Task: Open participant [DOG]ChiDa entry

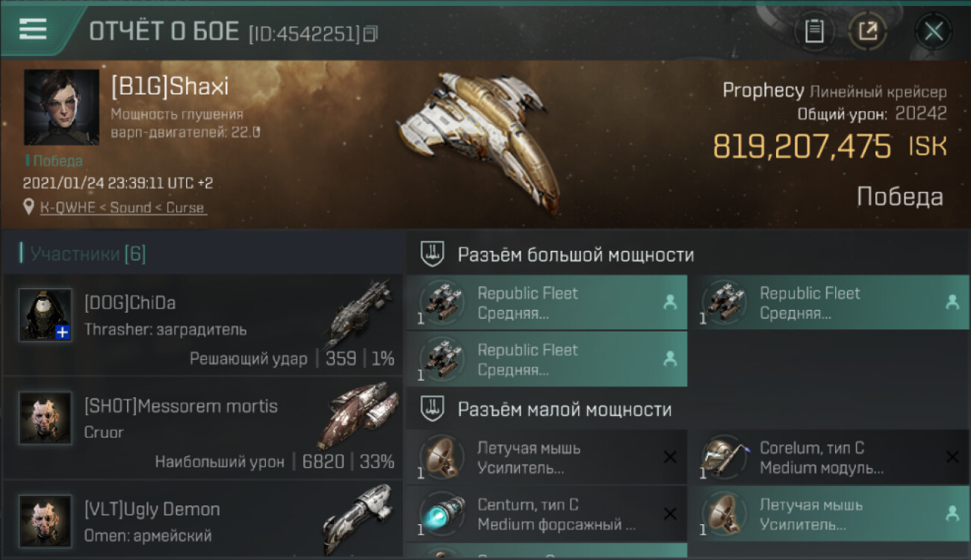Action: point(202,325)
